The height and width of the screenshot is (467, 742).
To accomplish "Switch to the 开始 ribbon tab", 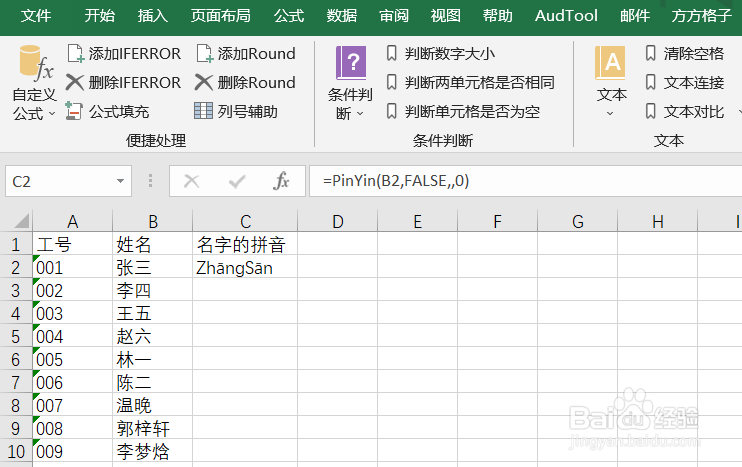I will [x=99, y=16].
